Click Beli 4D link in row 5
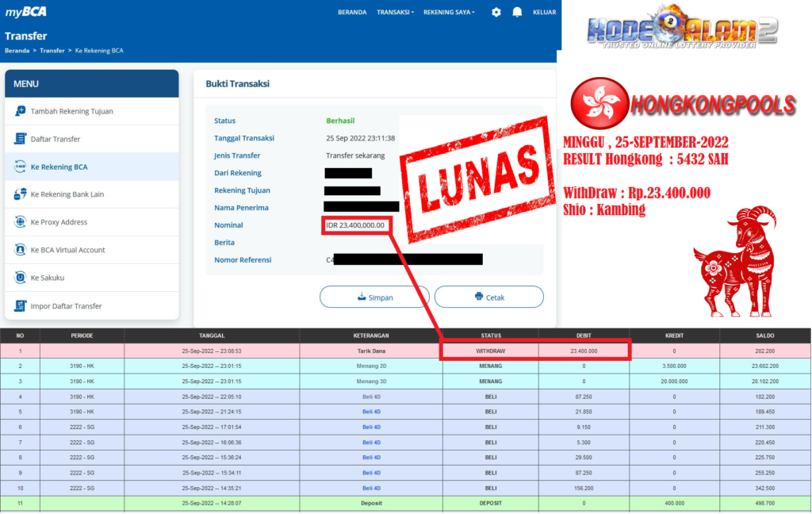The width and height of the screenshot is (812, 514). [x=371, y=412]
